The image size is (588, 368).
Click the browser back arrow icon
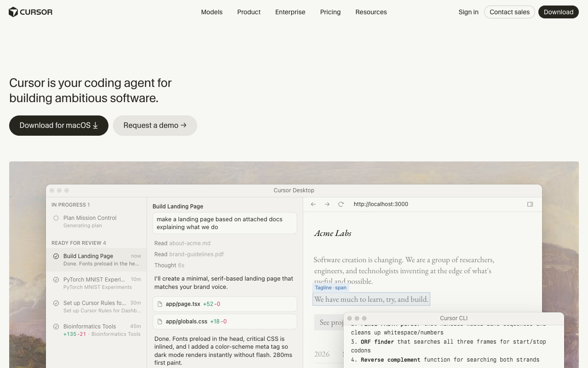313,204
